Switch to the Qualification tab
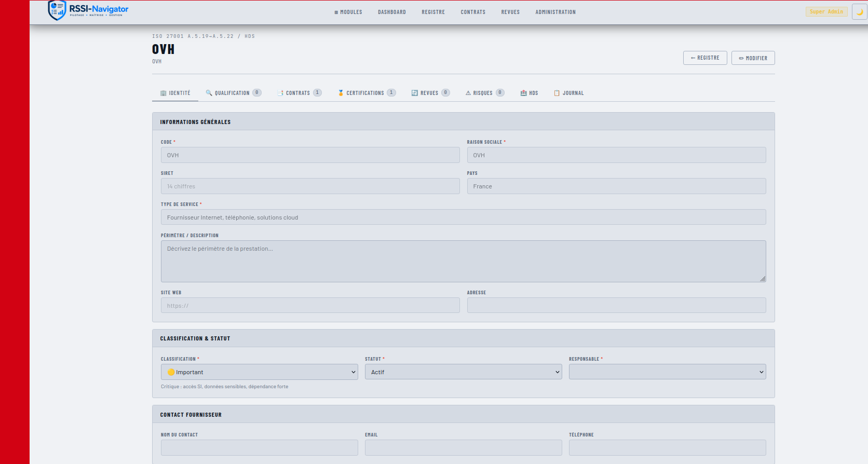 point(234,93)
